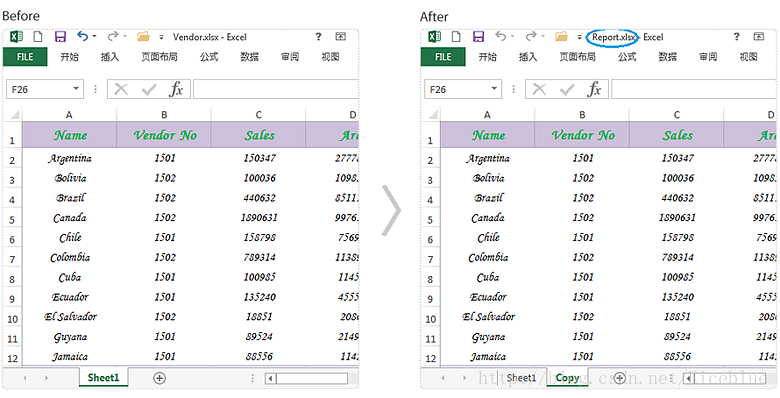Click the Undo arrow in Vendor.xlsx window
This screenshot has height=398, width=780.
[x=83, y=36]
